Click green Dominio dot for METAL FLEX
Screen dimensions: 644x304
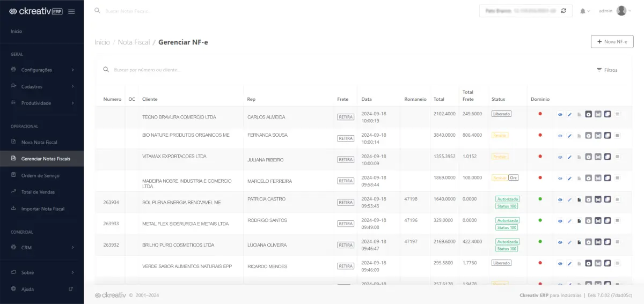click(540, 220)
